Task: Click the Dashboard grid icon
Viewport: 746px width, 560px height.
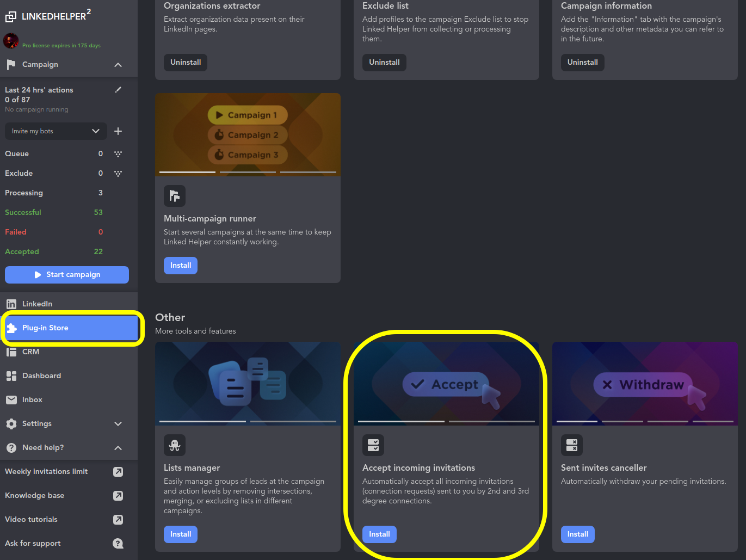Action: [x=11, y=376]
